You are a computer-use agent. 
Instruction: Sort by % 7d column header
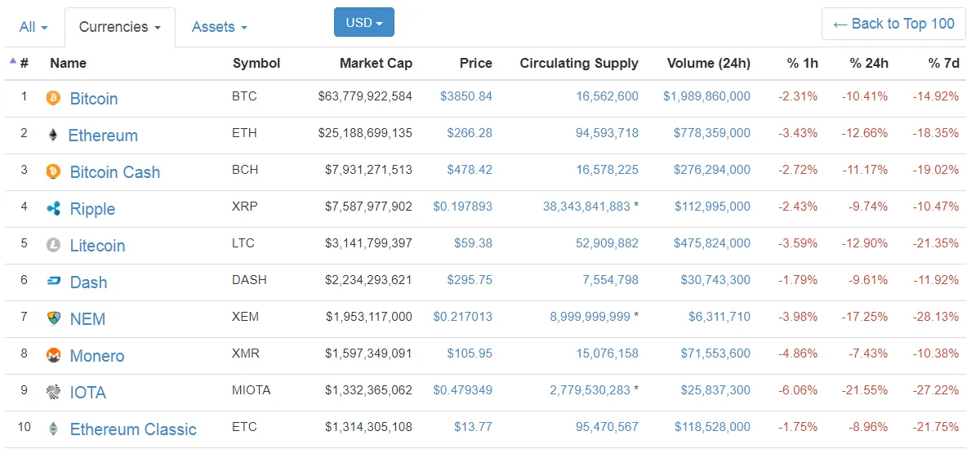click(943, 63)
